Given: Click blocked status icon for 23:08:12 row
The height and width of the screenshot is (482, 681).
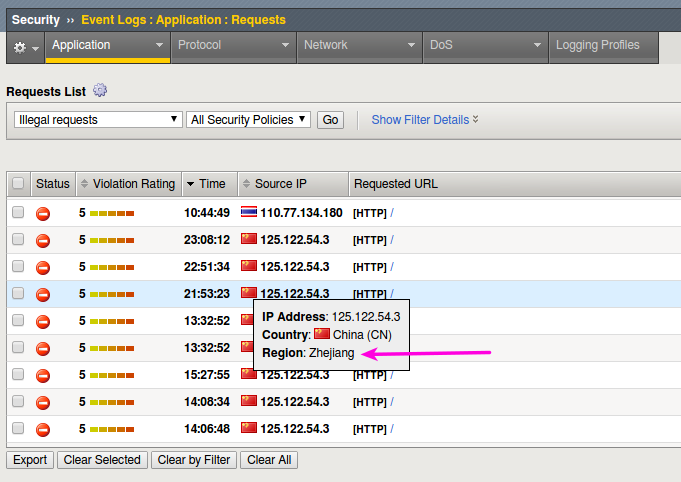Looking at the screenshot, I should pos(43,240).
